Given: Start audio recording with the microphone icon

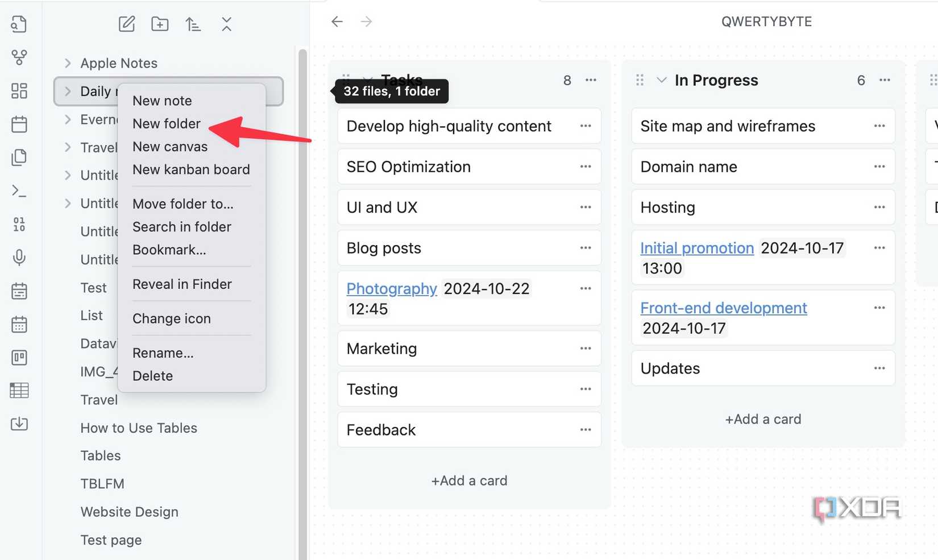Looking at the screenshot, I should click(19, 258).
